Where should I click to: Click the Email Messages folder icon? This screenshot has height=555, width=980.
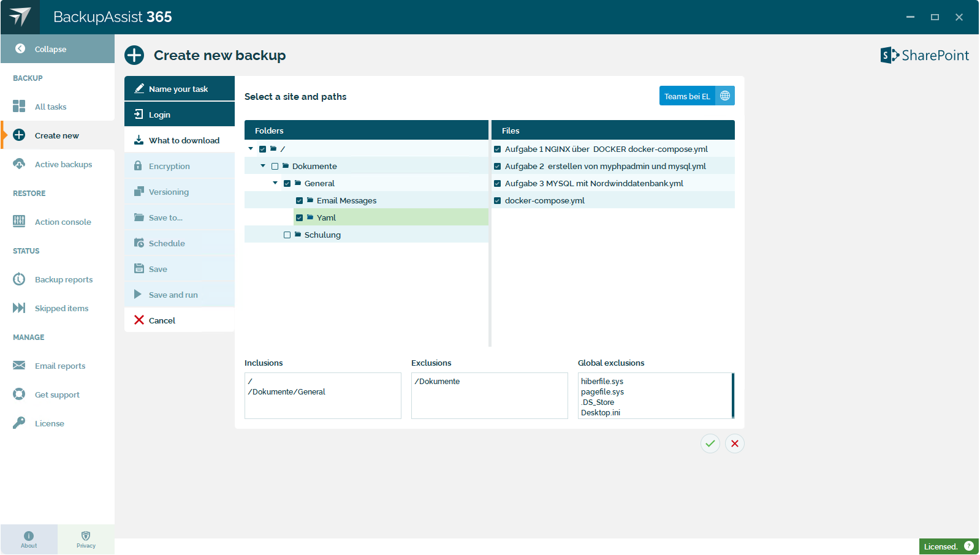[x=310, y=200]
